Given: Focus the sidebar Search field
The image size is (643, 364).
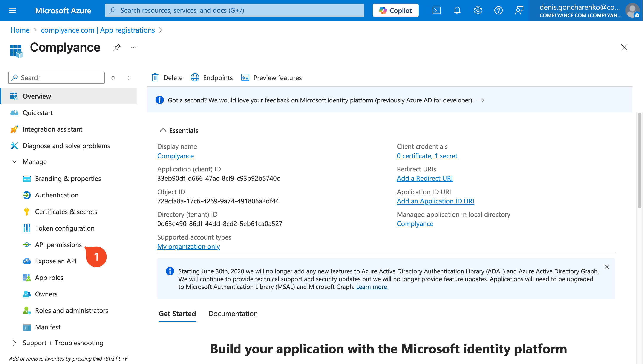Looking at the screenshot, I should [56, 78].
